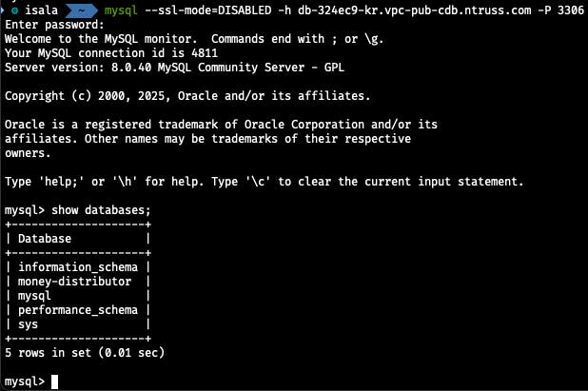Click the cursor at the last mysql> prompt
588x391 pixels.
click(x=55, y=381)
